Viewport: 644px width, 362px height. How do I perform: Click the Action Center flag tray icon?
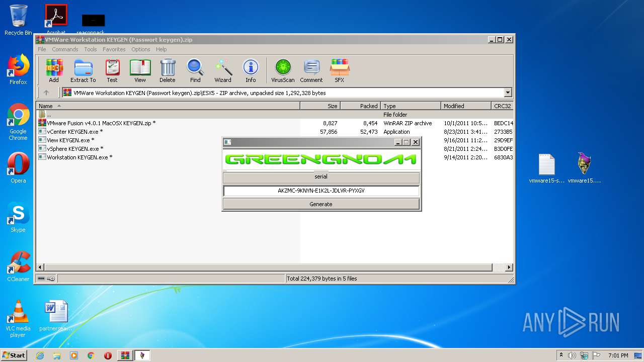point(597,355)
